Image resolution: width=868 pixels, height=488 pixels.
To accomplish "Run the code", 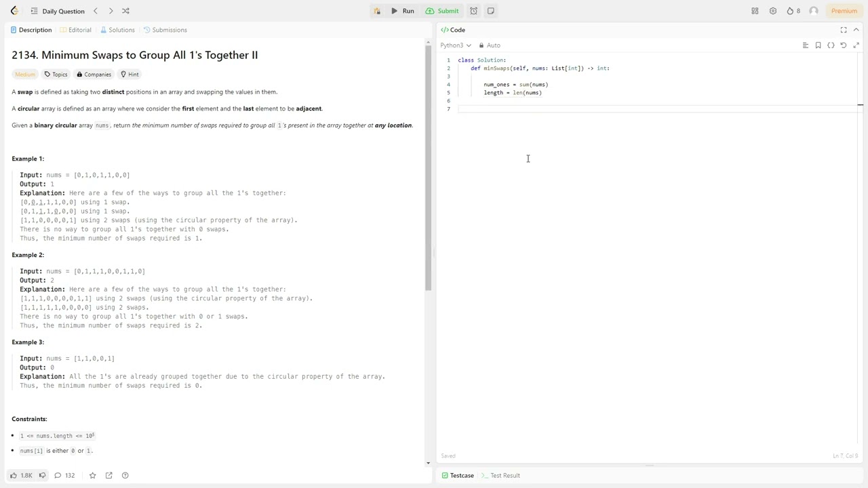I will [x=403, y=11].
